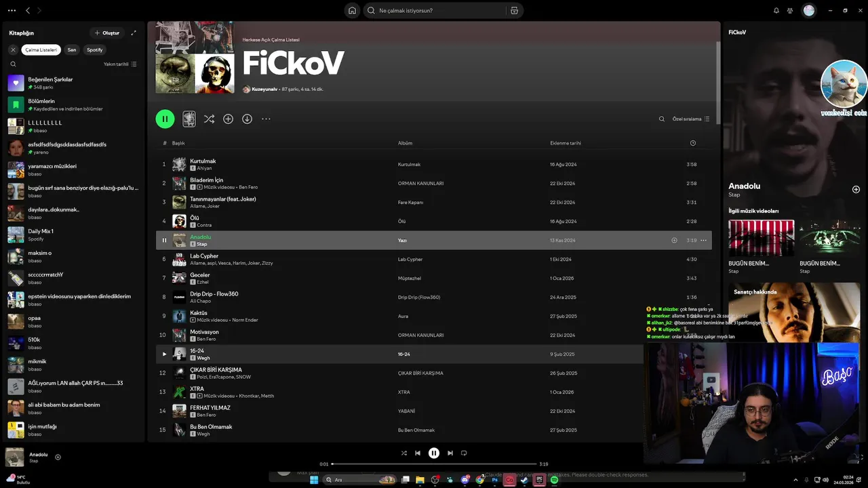
Task: Sort by the Eklenme tarihi column header
Action: (566, 143)
